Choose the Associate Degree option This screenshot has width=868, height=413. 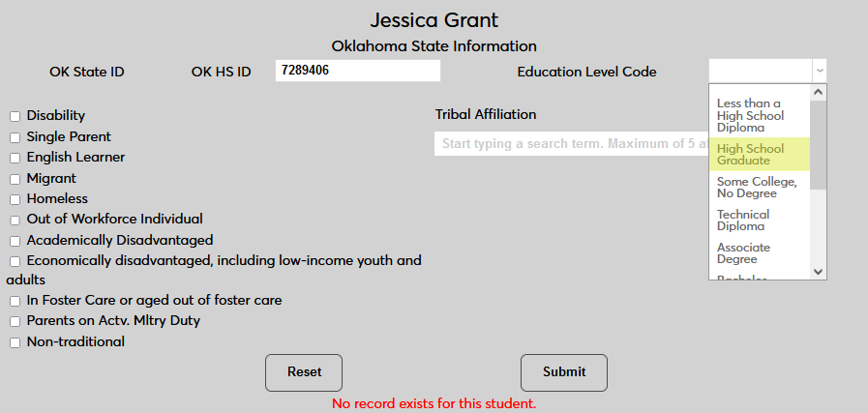759,253
